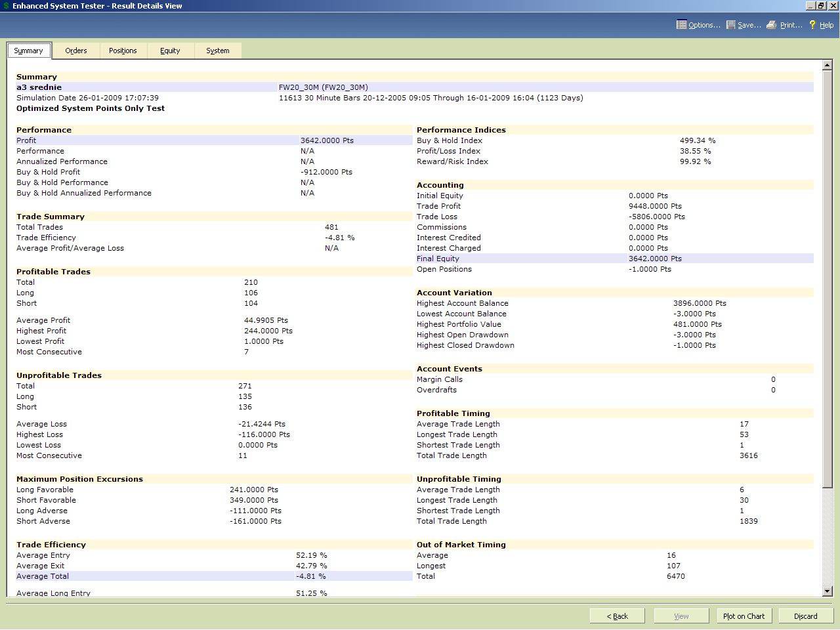Click the scrollbar down arrow
Screen dimensions: 840x630
coord(827,591)
